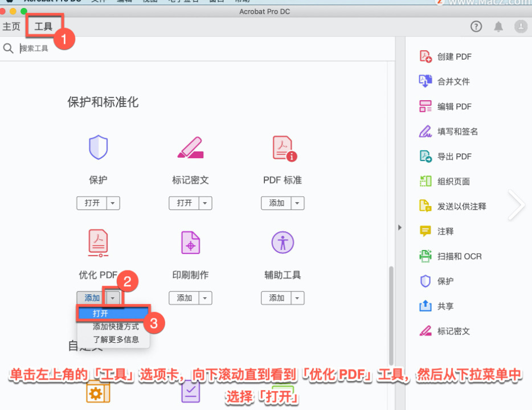
Task: Click 添加 button under 优化 PDF
Action: click(92, 298)
